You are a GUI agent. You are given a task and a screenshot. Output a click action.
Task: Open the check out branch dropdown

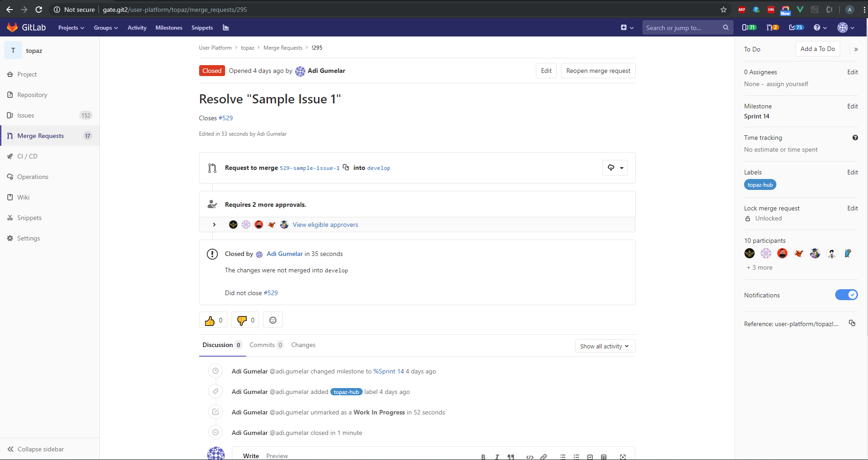pos(615,168)
